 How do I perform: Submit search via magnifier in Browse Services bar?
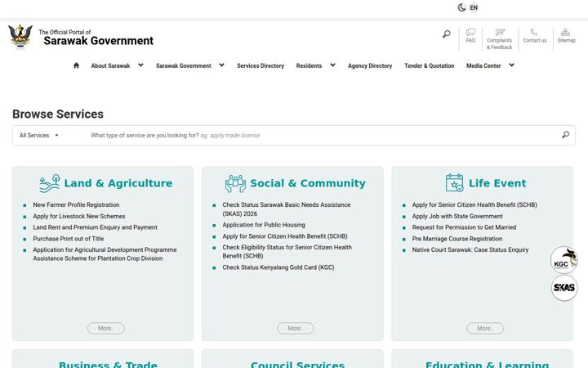coord(565,135)
